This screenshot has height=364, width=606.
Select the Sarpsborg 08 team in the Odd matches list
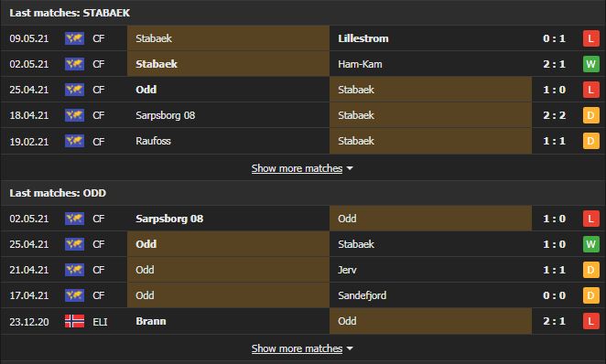point(169,219)
